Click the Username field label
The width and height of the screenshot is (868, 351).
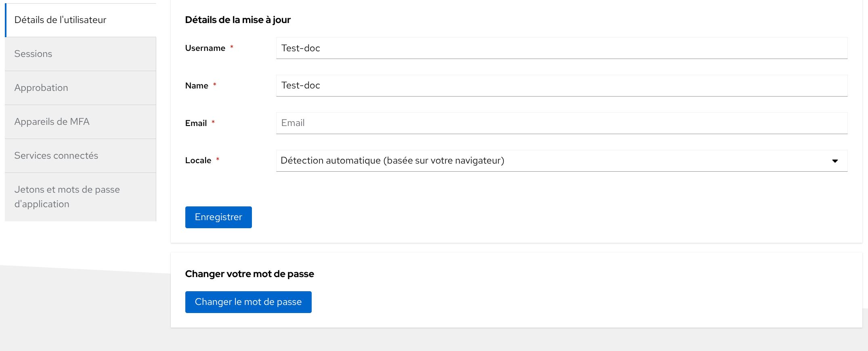tap(205, 48)
